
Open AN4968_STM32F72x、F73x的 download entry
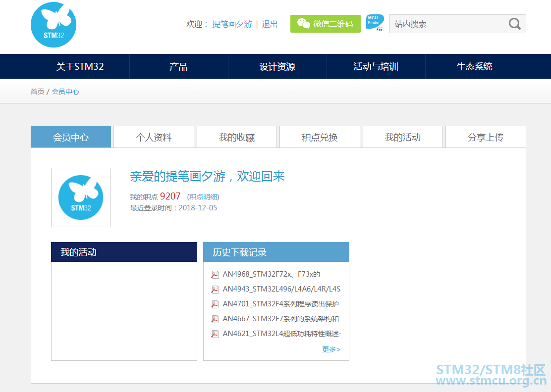point(271,274)
